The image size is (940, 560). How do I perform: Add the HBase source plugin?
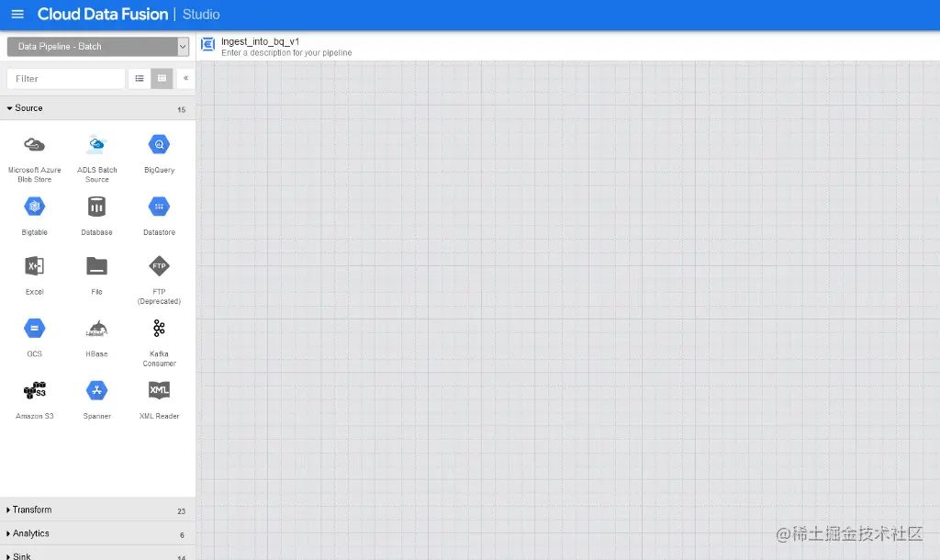tap(96, 338)
